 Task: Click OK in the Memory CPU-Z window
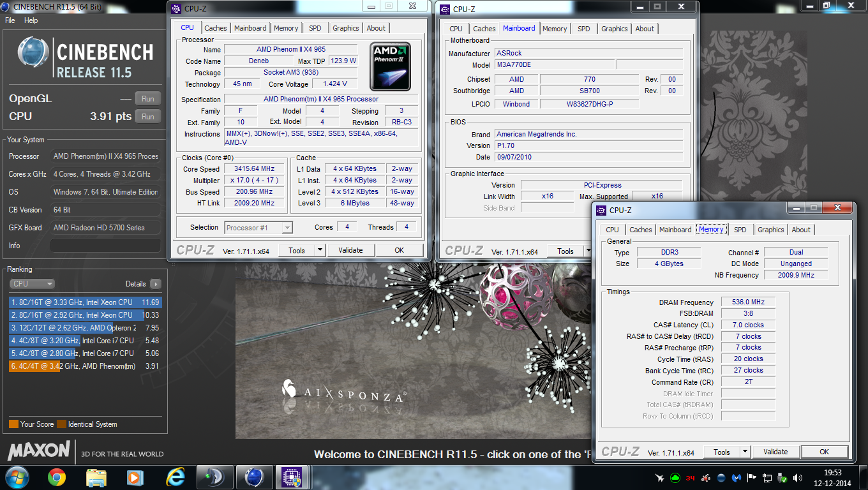pyautogui.click(x=825, y=452)
